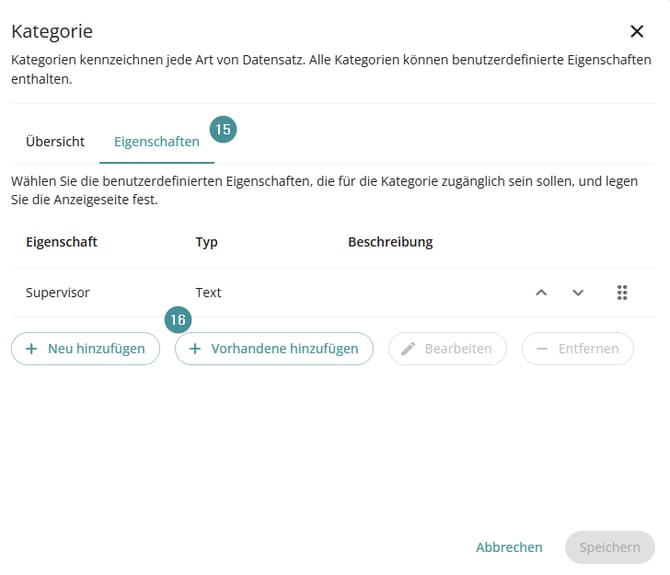The width and height of the screenshot is (670, 575).
Task: Click the Beschreibung column header
Action: [x=391, y=242]
